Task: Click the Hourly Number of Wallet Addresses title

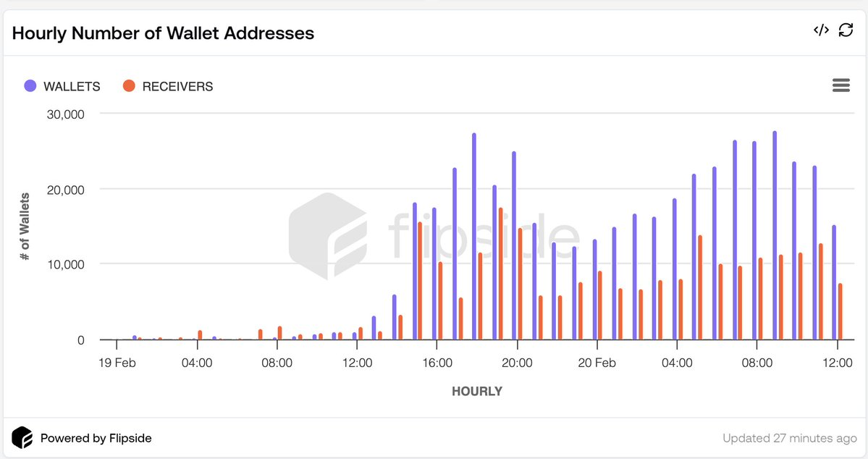Action: tap(163, 33)
